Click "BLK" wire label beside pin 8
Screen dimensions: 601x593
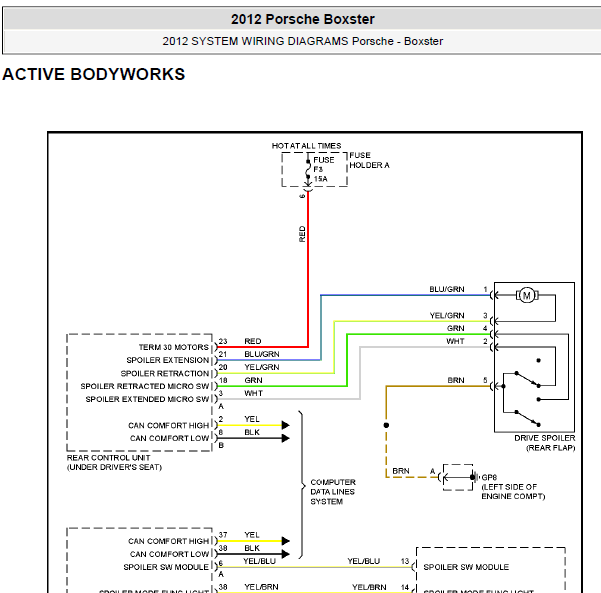[252, 432]
